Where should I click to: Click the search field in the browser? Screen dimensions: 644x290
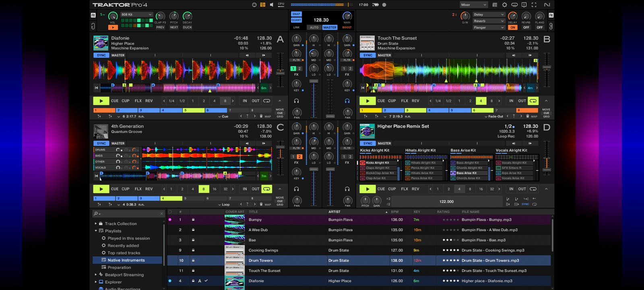pos(129,213)
